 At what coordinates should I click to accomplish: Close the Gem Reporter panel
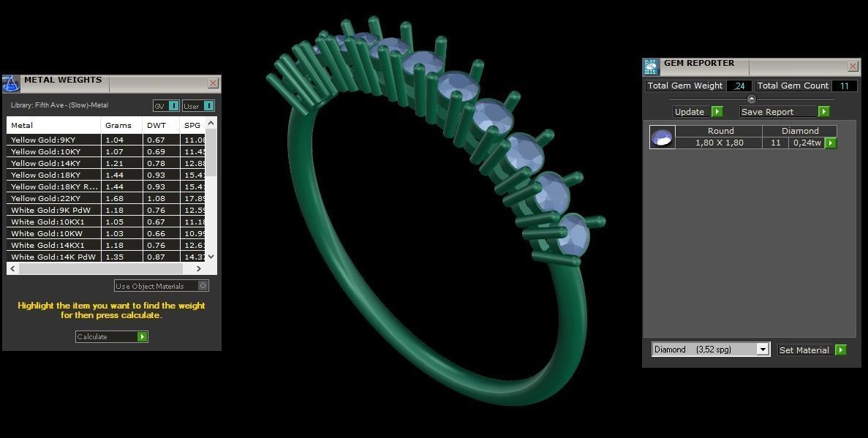(x=853, y=67)
